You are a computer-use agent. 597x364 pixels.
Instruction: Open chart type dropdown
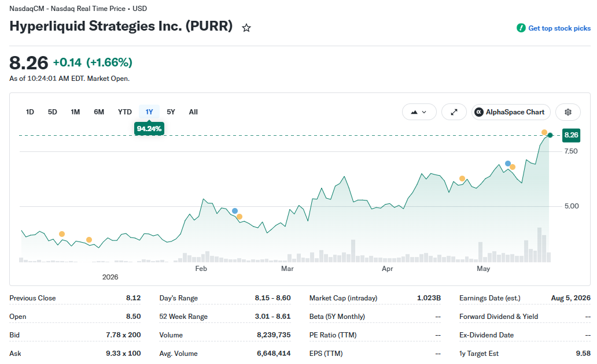419,112
